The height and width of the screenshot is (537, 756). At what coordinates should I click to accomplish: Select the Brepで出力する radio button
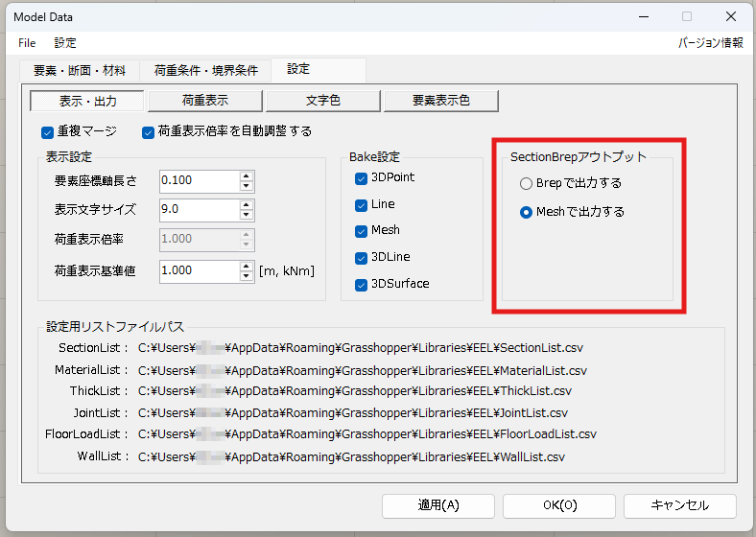tap(526, 183)
